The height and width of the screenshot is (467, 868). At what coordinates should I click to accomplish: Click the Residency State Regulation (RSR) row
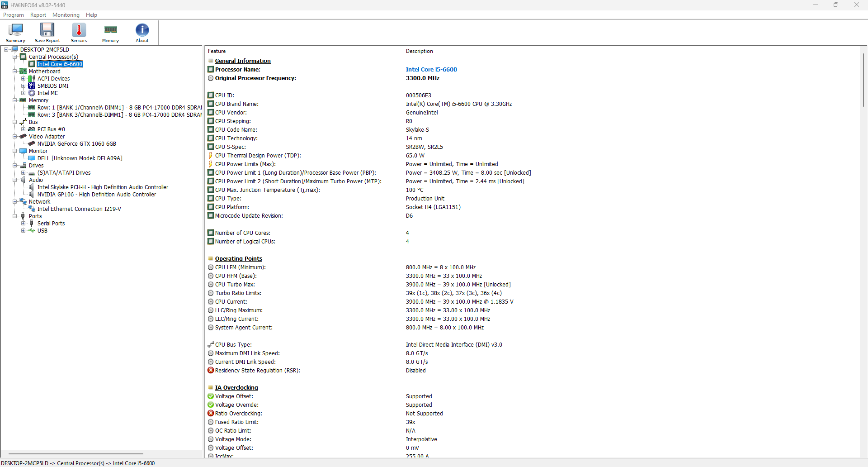click(x=398, y=370)
